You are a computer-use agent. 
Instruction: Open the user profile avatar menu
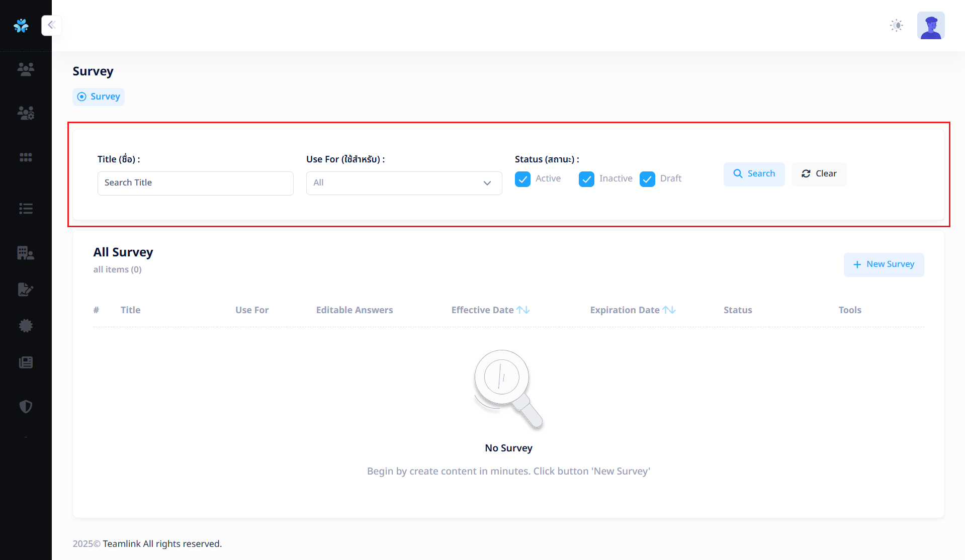click(x=930, y=26)
